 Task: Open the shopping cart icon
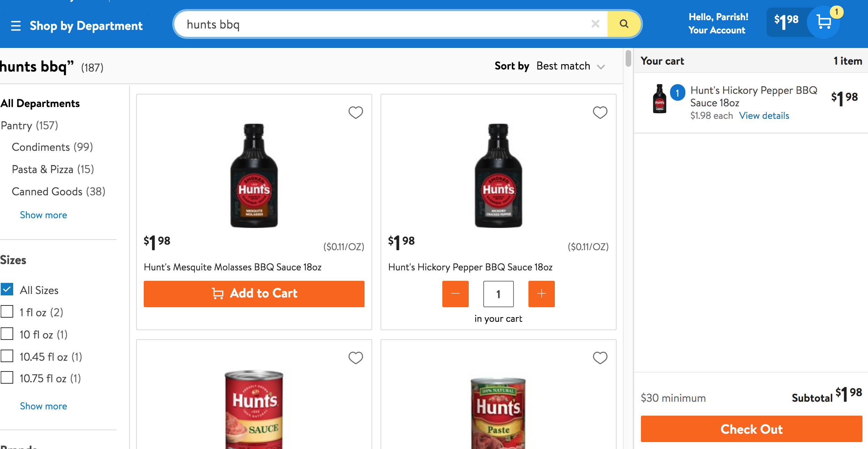click(x=824, y=23)
